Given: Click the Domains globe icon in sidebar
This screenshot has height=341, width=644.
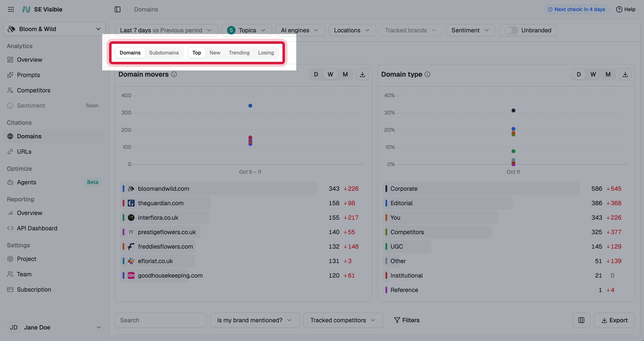Looking at the screenshot, I should [x=10, y=136].
